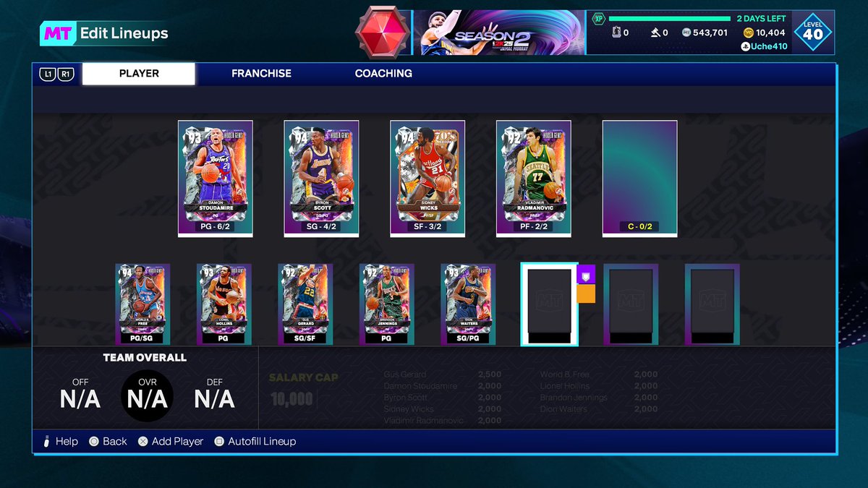Click Damon Stoudamire in salary list
Viewport: 868px width, 488px height.
tap(420, 386)
